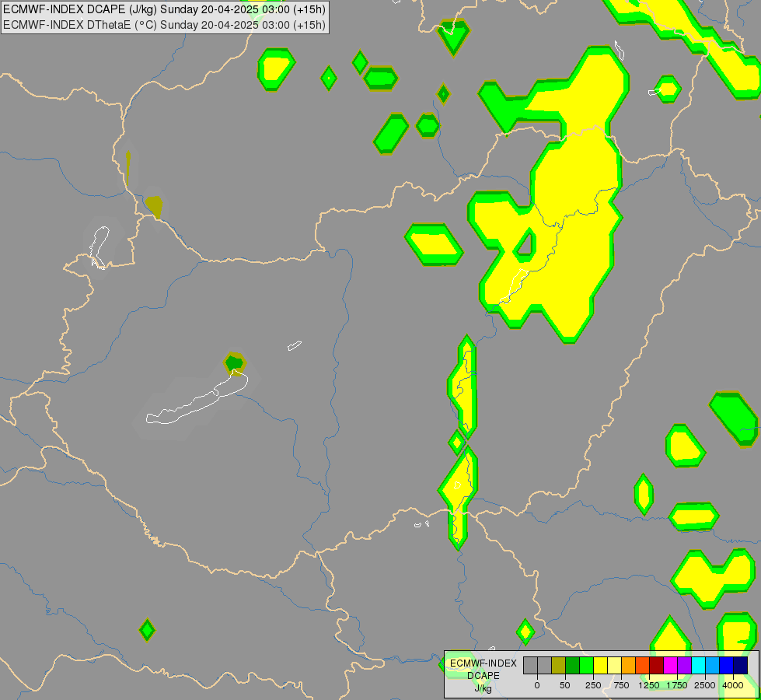
Task: Pick the orange legend swatch
Action: (629, 666)
